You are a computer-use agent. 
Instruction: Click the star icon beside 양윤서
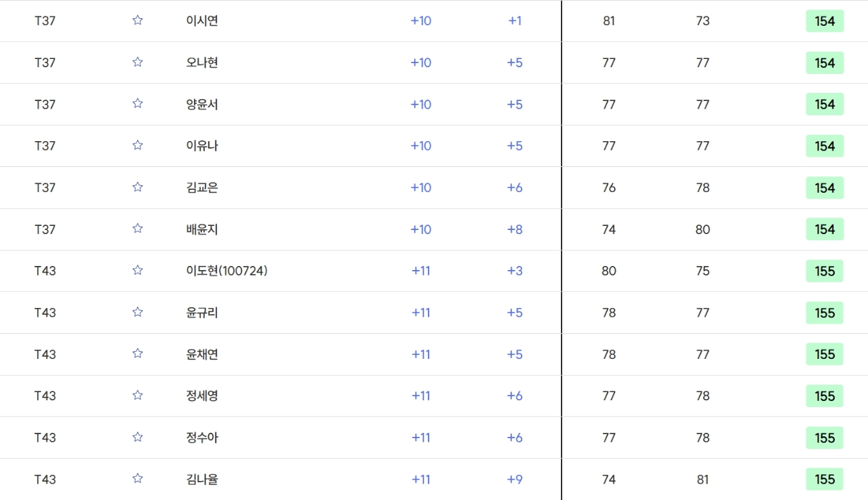pyautogui.click(x=138, y=104)
